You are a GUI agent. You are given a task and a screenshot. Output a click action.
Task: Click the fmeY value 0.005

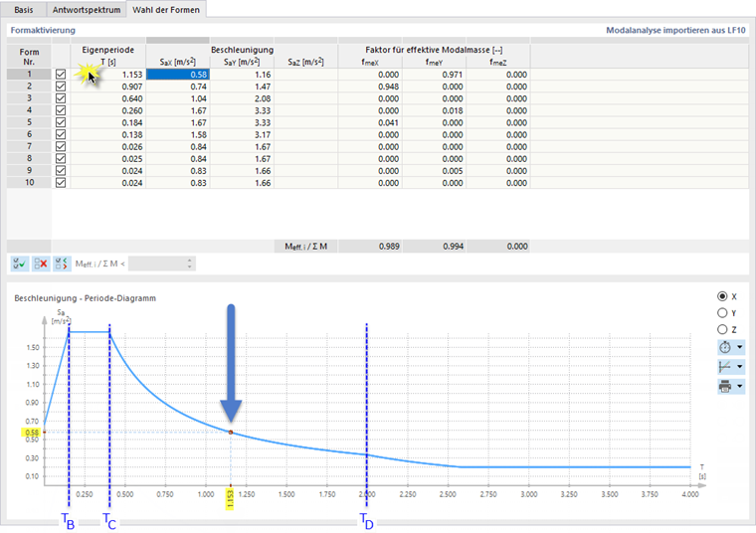pos(453,171)
